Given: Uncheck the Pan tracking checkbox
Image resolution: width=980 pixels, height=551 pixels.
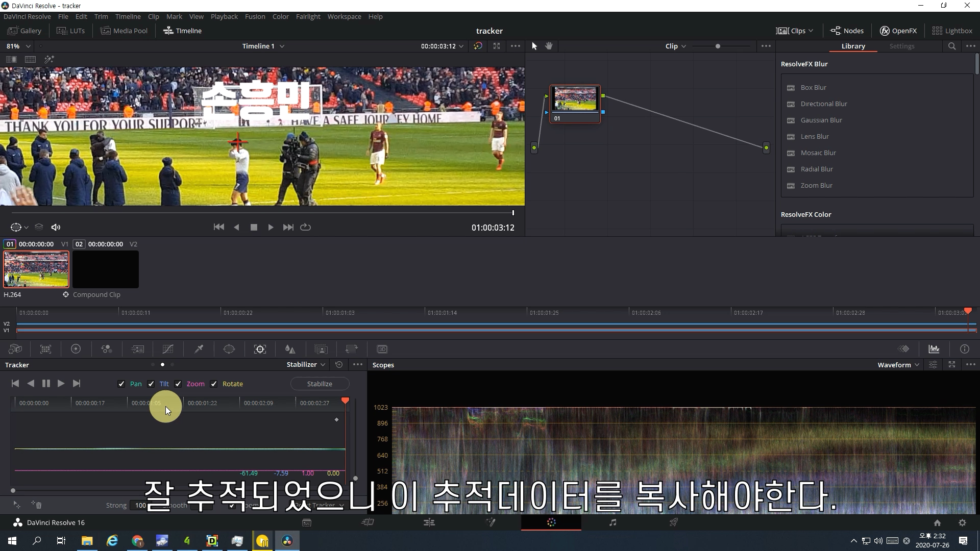Looking at the screenshot, I should tap(121, 384).
